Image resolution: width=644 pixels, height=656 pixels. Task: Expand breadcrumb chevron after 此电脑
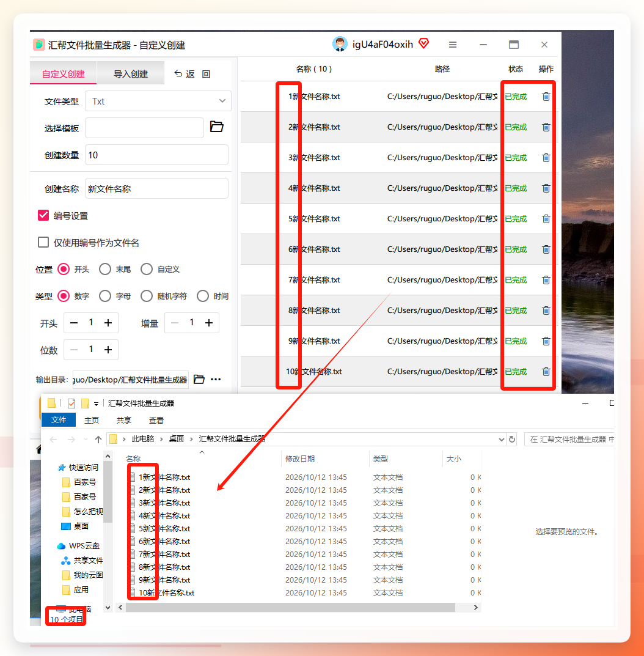tap(161, 440)
